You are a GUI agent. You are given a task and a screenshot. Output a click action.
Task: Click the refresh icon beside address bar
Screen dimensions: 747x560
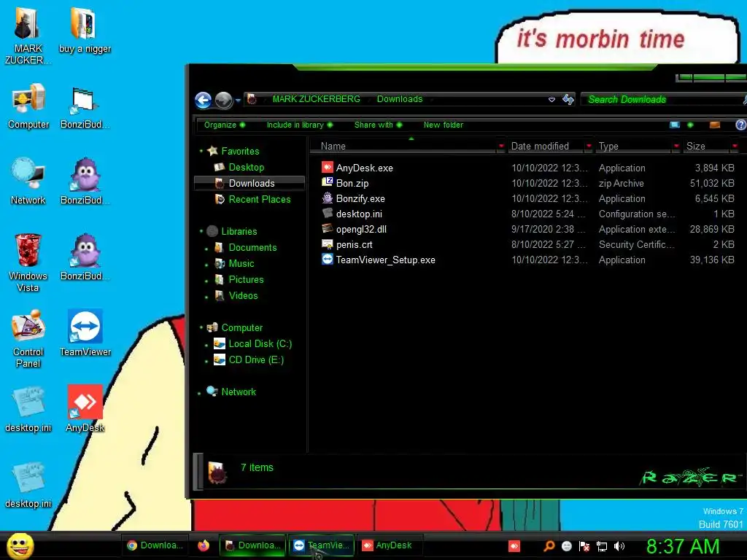tap(568, 99)
